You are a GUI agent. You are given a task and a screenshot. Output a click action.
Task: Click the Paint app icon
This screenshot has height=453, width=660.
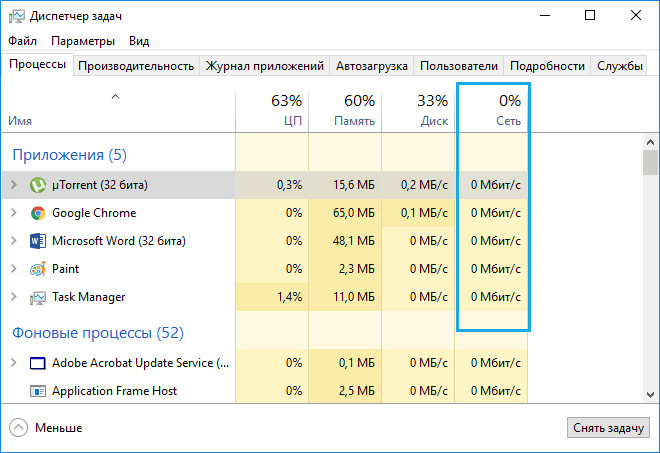pyautogui.click(x=38, y=269)
